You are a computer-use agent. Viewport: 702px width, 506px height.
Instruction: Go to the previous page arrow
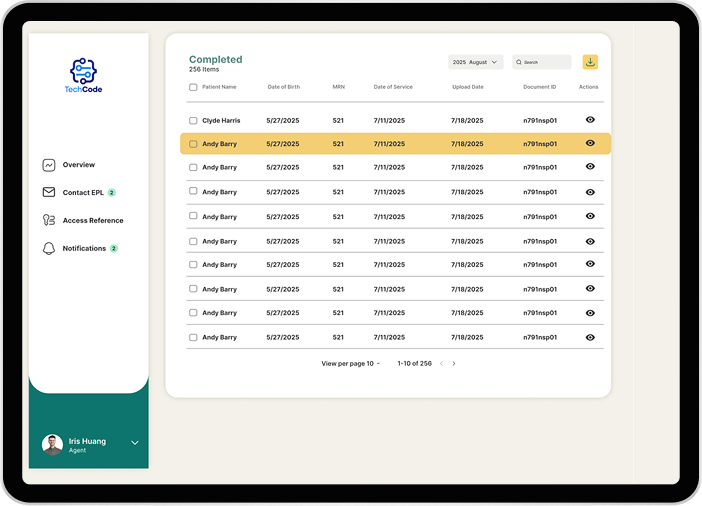click(x=441, y=364)
